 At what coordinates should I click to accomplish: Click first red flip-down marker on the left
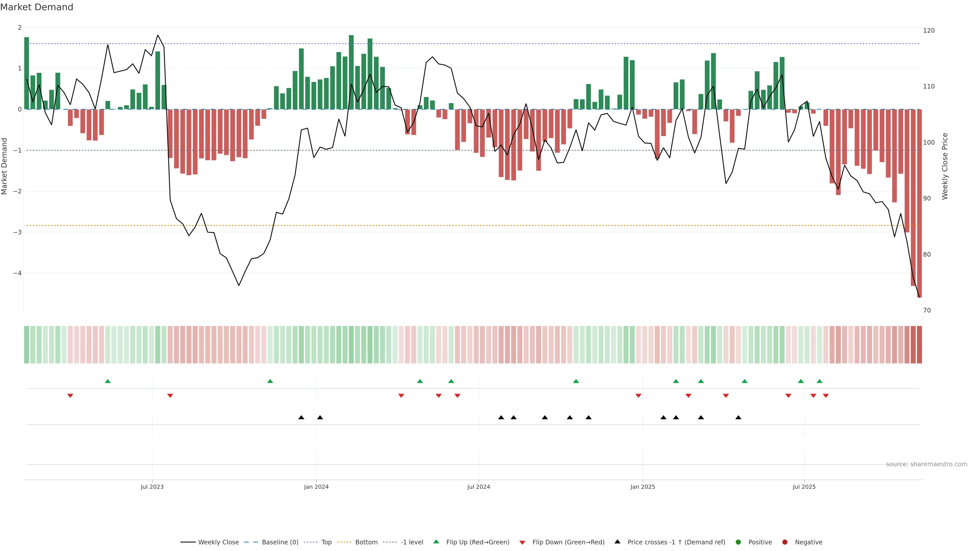click(70, 396)
